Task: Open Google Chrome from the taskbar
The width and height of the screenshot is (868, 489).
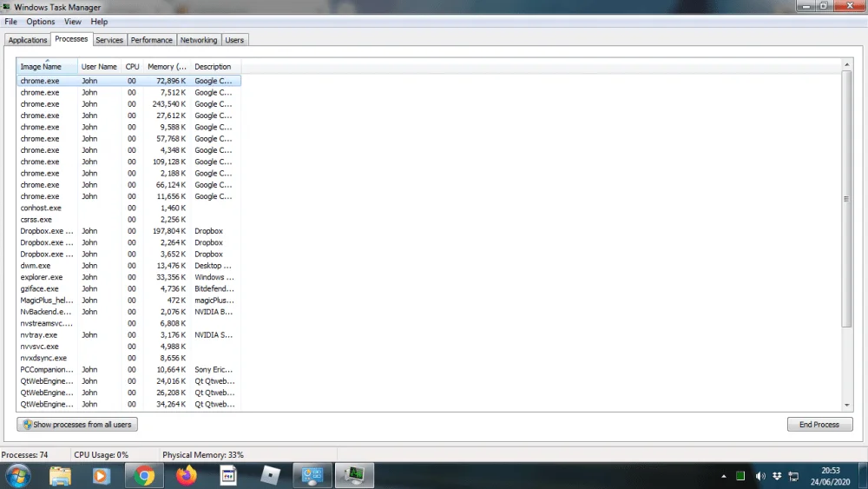Action: pos(144,476)
